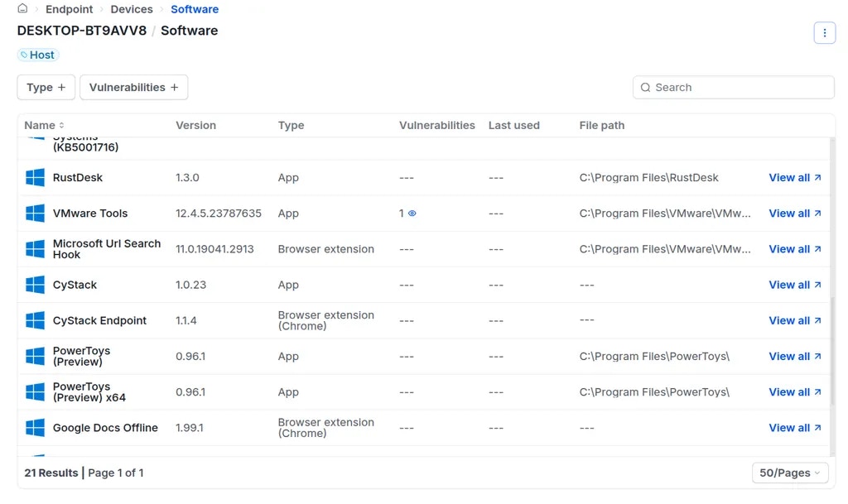Click the Microsoft Url Search Hook icon
The width and height of the screenshot is (848, 504).
click(x=34, y=248)
